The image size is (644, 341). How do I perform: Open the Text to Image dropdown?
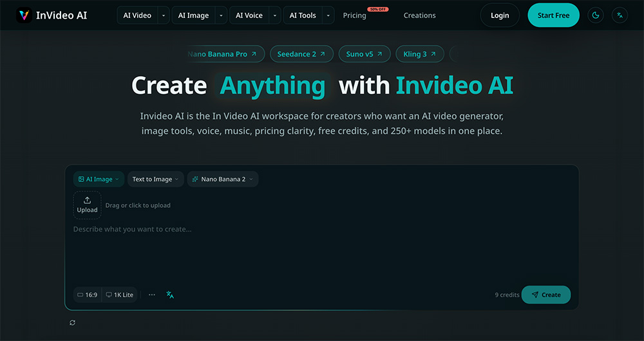(x=156, y=179)
